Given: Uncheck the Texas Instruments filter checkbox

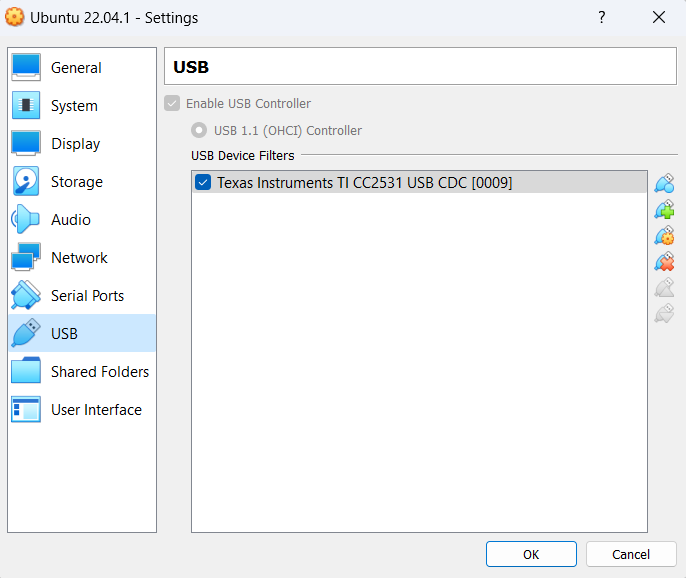Looking at the screenshot, I should 204,182.
